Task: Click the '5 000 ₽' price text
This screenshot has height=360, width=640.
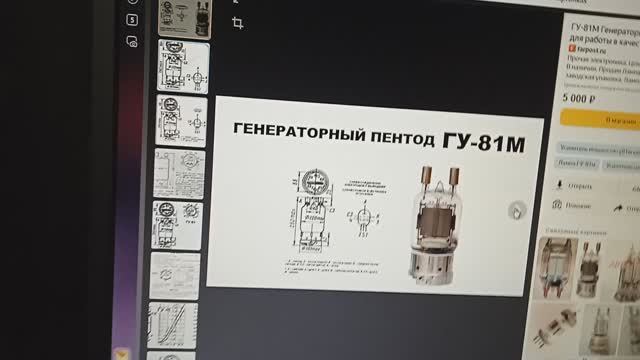Action: (578, 98)
